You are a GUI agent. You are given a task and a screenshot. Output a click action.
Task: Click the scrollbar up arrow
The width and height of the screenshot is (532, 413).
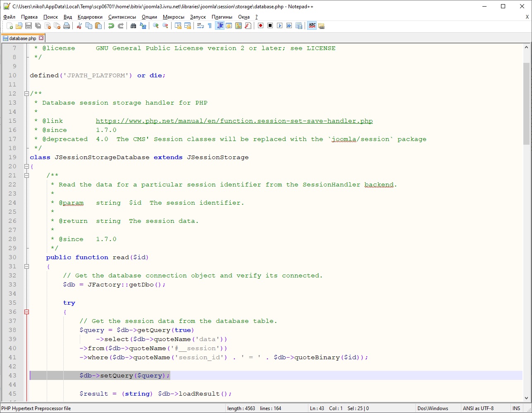coord(526,47)
